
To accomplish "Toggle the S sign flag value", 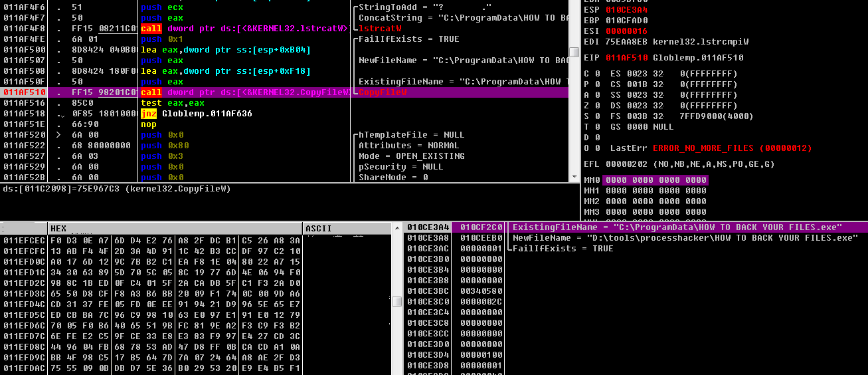I will tap(595, 116).
